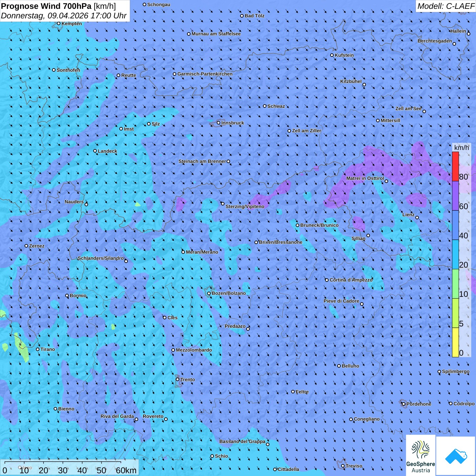The image size is (476, 476).
Task: Click the Innsbruck city label
Action: tap(233, 123)
